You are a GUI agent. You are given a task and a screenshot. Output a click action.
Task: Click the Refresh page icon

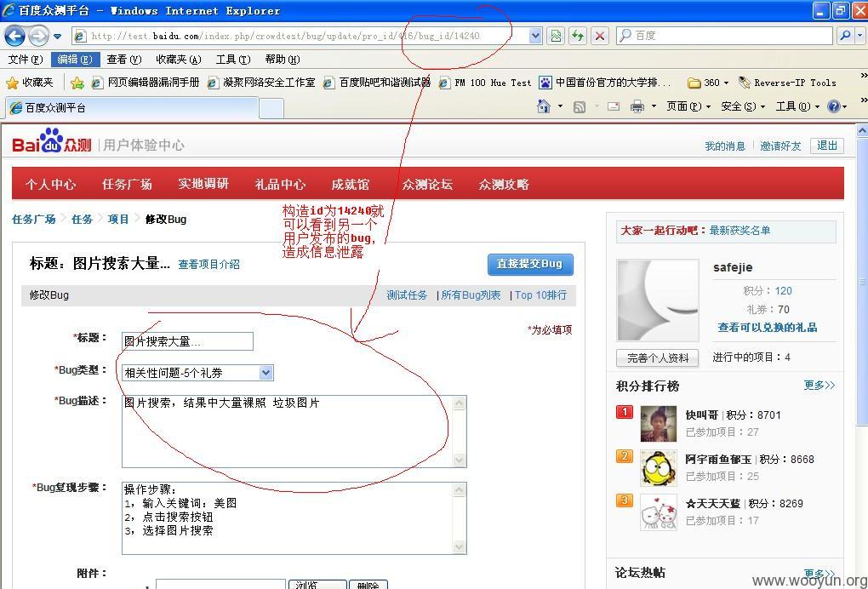(x=577, y=36)
